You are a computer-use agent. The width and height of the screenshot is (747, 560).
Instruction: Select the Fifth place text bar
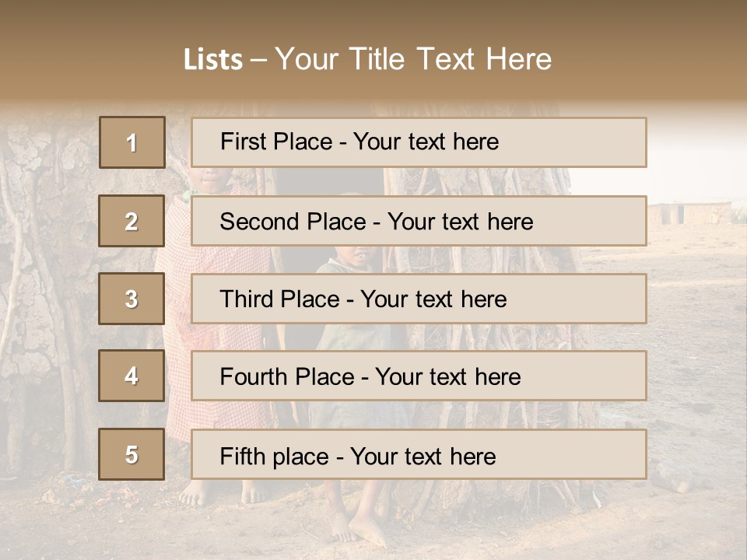419,455
